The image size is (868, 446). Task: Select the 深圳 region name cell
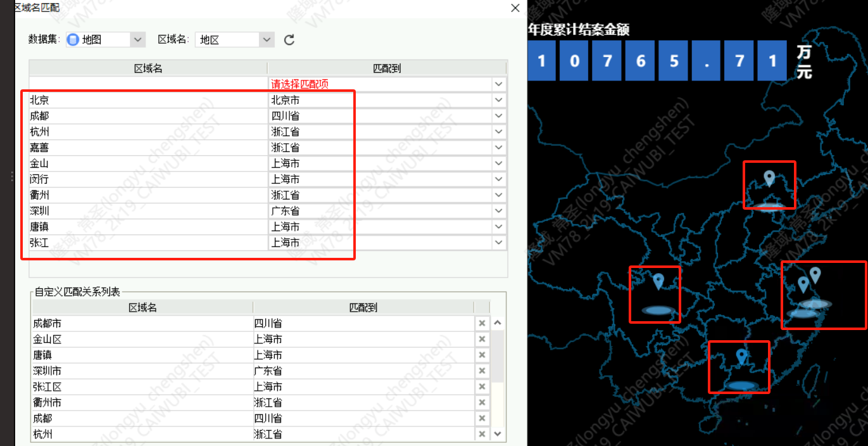148,211
